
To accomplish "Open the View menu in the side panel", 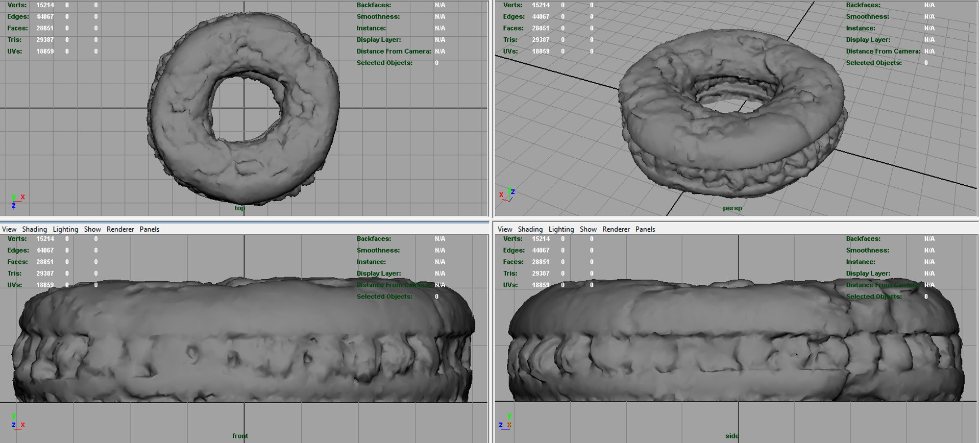I will click(505, 229).
